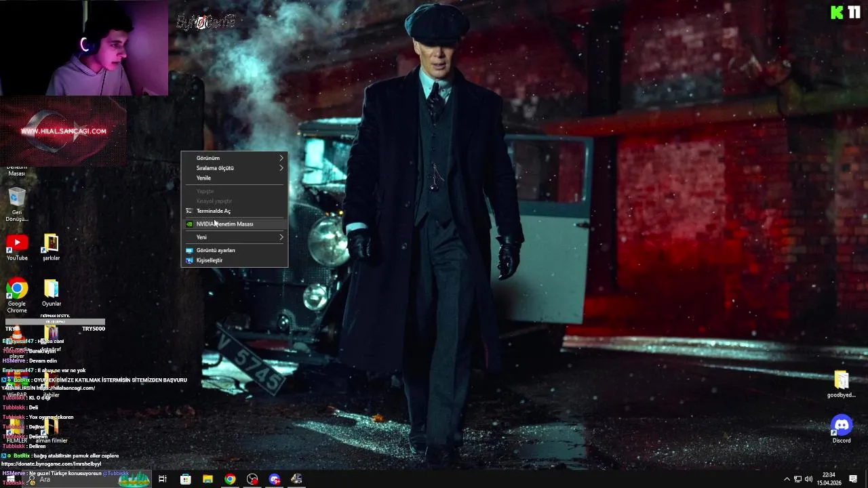Open the Yeni submenu

tap(235, 237)
